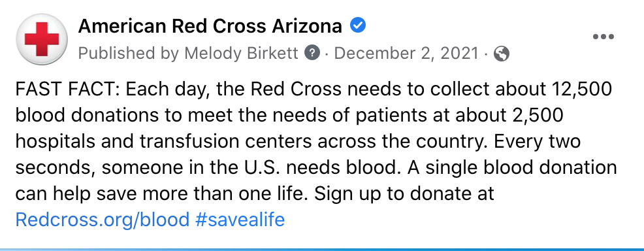Image resolution: width=644 pixels, height=251 pixels.
Task: Open the #savealife hashtag
Action: point(240,220)
